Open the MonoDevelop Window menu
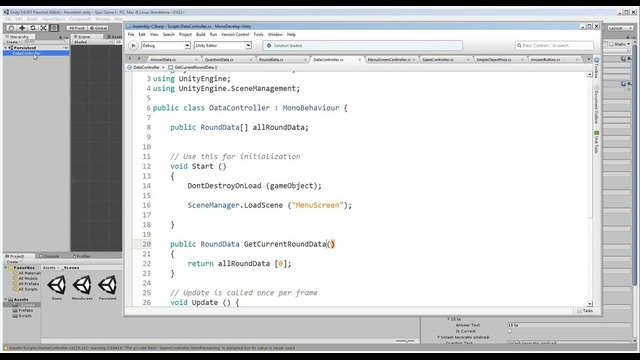The height and width of the screenshot is (360, 640). pos(275,35)
